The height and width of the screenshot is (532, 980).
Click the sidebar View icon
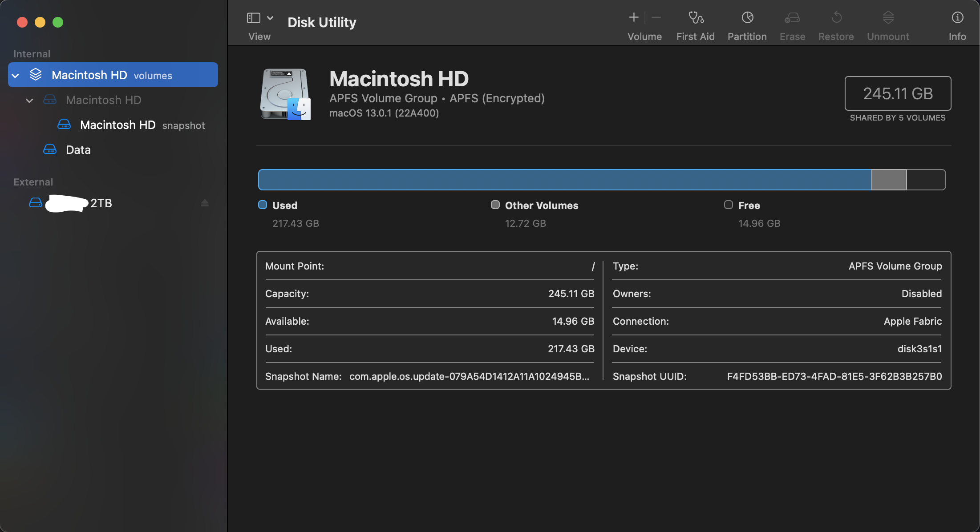pyautogui.click(x=253, y=18)
